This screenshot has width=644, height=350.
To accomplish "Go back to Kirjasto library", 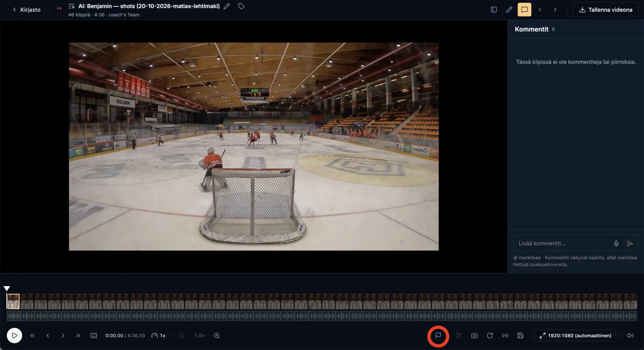I will point(27,10).
